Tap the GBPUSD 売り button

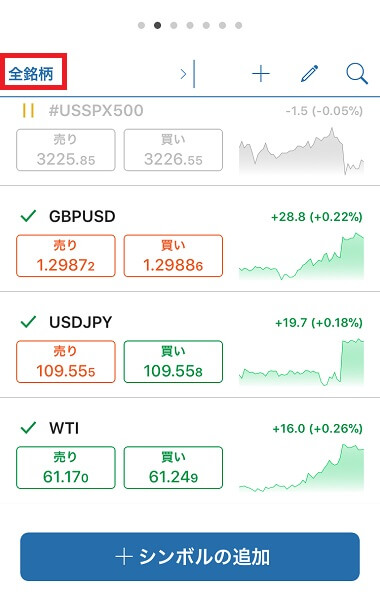(66, 256)
